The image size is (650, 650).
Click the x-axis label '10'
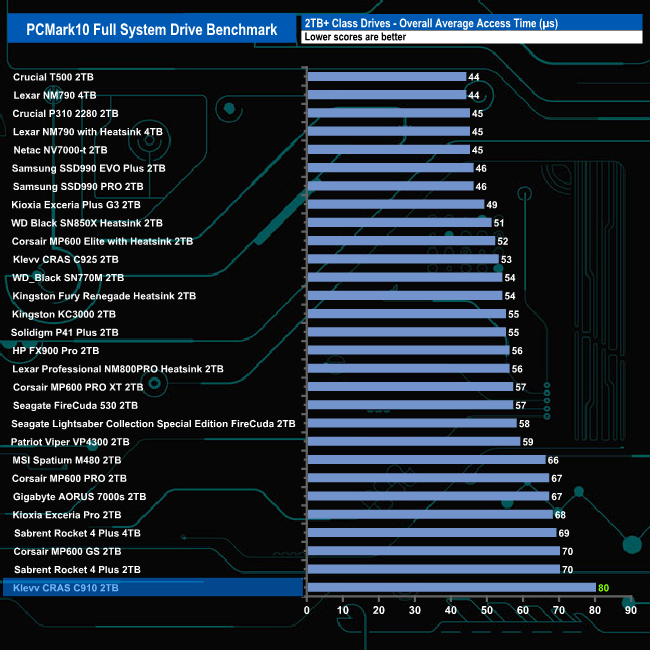click(x=343, y=610)
